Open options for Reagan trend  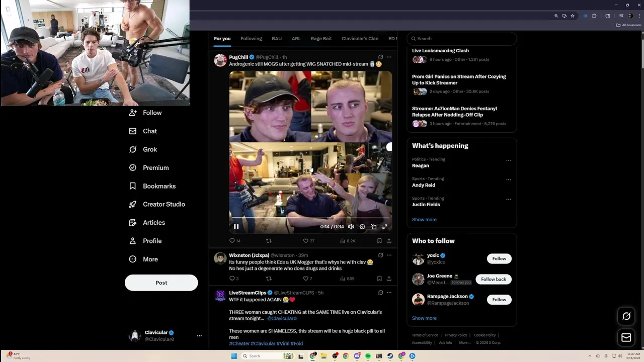(509, 160)
